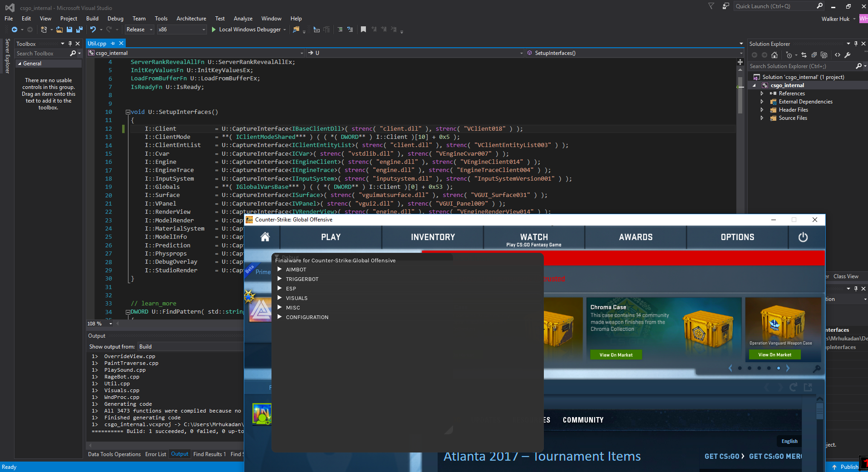
Task: Open the INVENTORY section in CS:GO
Action: pyautogui.click(x=433, y=237)
